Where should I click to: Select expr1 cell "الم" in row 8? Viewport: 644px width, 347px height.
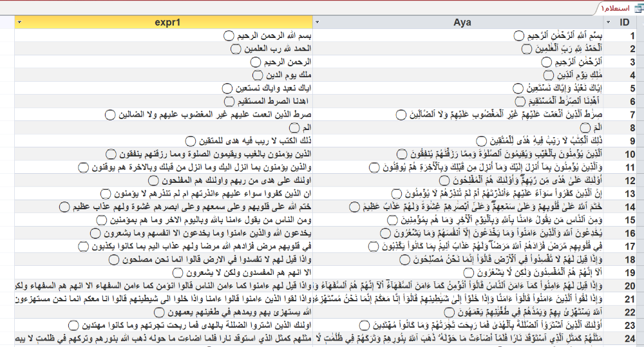pos(164,127)
